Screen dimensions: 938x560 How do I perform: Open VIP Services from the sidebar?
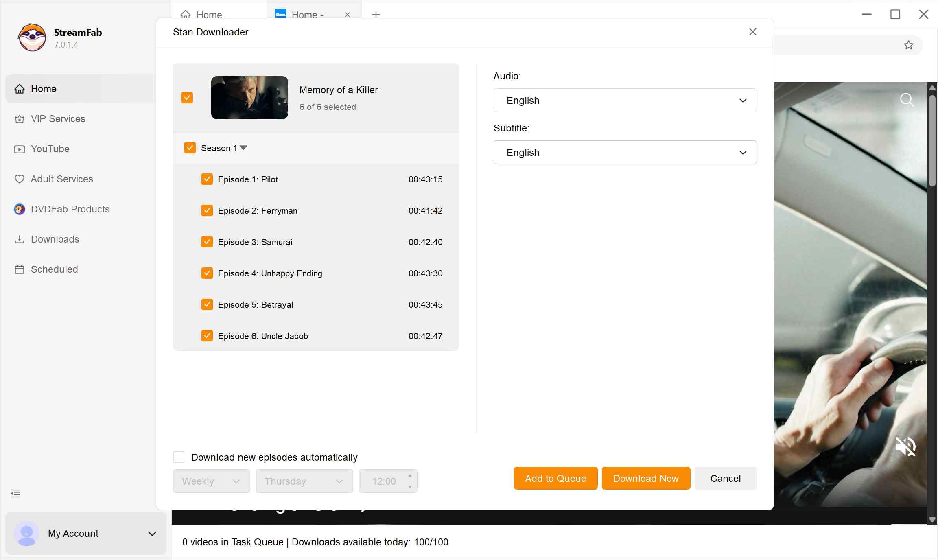point(57,119)
